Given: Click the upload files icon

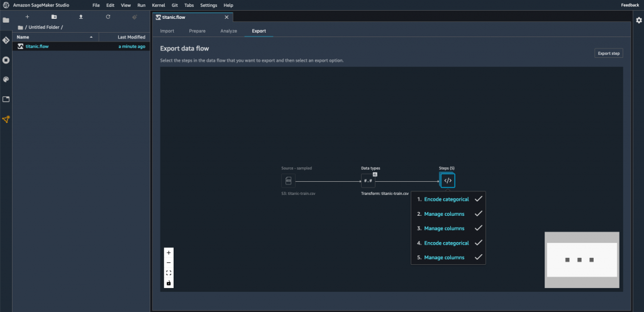Looking at the screenshot, I should (x=81, y=17).
